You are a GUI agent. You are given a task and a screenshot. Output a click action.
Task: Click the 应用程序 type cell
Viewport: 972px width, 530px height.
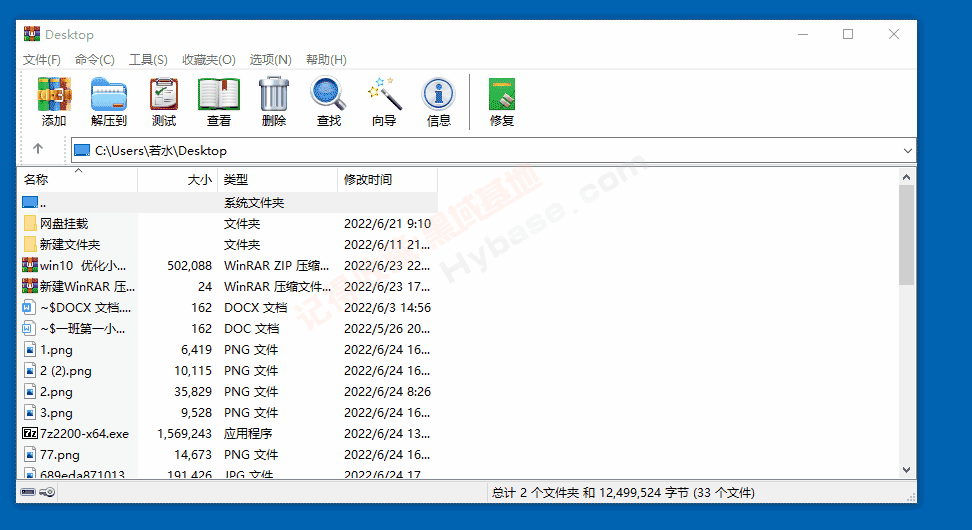pos(248,433)
